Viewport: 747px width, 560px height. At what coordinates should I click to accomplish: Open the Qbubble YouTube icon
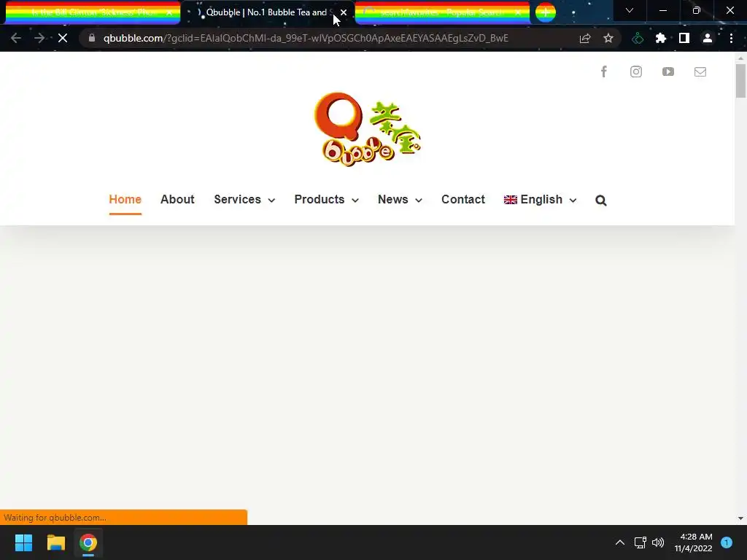tap(668, 72)
